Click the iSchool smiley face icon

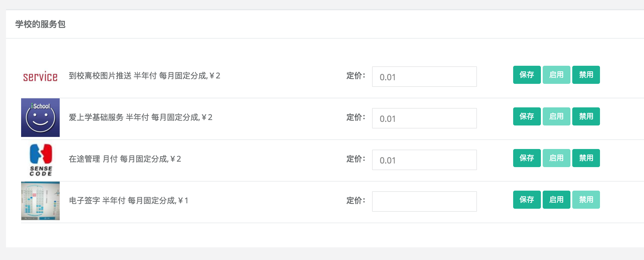(40, 118)
